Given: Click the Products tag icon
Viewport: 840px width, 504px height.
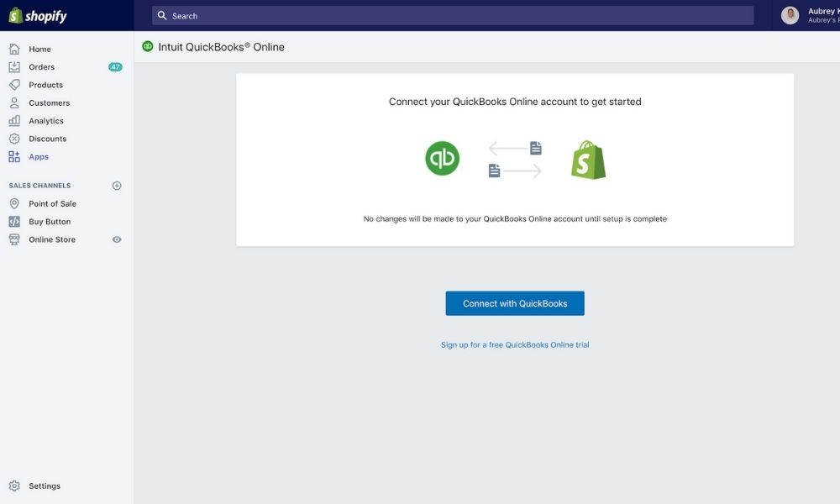Looking at the screenshot, I should 13,84.
